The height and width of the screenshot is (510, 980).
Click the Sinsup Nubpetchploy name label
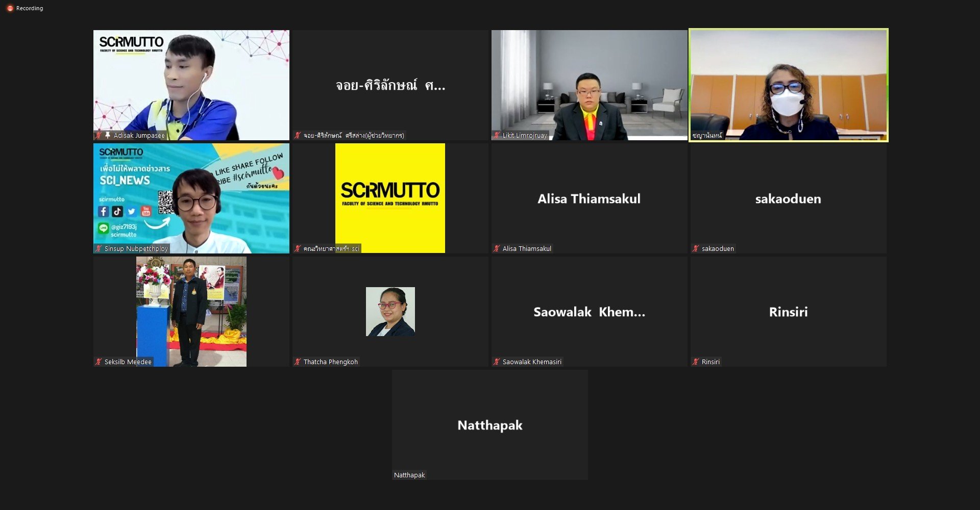[x=136, y=248]
